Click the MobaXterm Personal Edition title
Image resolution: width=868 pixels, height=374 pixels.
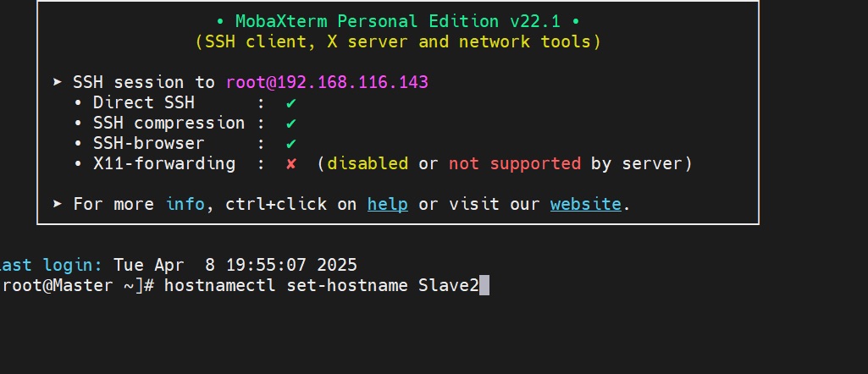397,20
